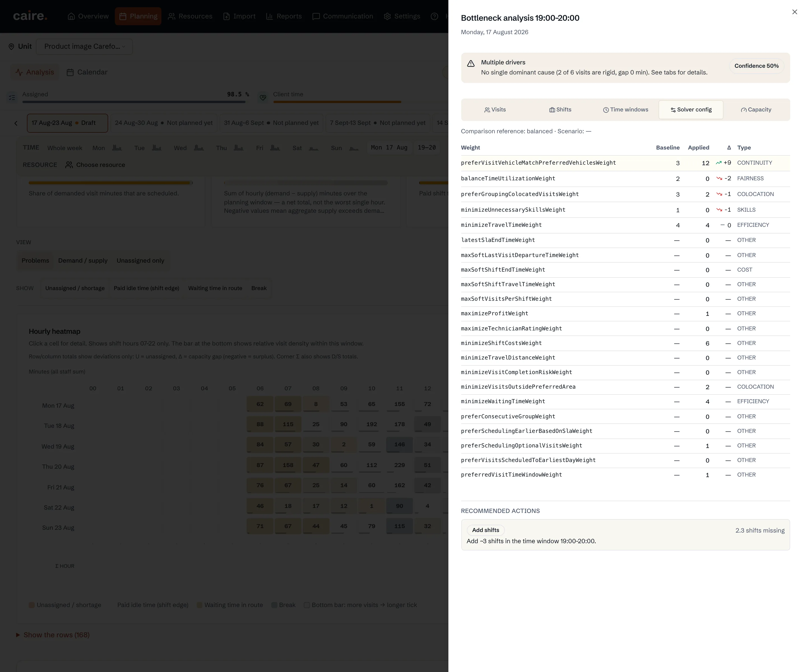Image resolution: width=807 pixels, height=672 pixels.
Task: Toggle the Waiting time in route filter
Action: pyautogui.click(x=215, y=288)
